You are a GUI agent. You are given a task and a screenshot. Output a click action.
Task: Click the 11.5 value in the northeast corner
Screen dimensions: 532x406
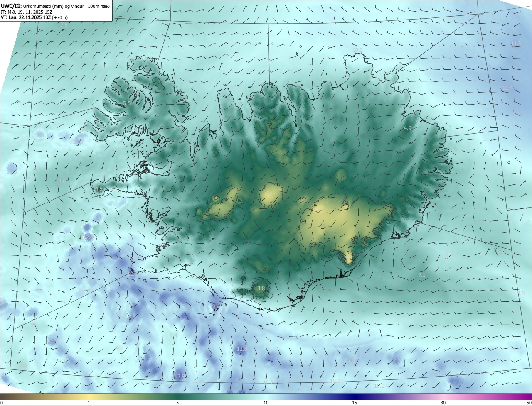pyautogui.click(x=517, y=44)
